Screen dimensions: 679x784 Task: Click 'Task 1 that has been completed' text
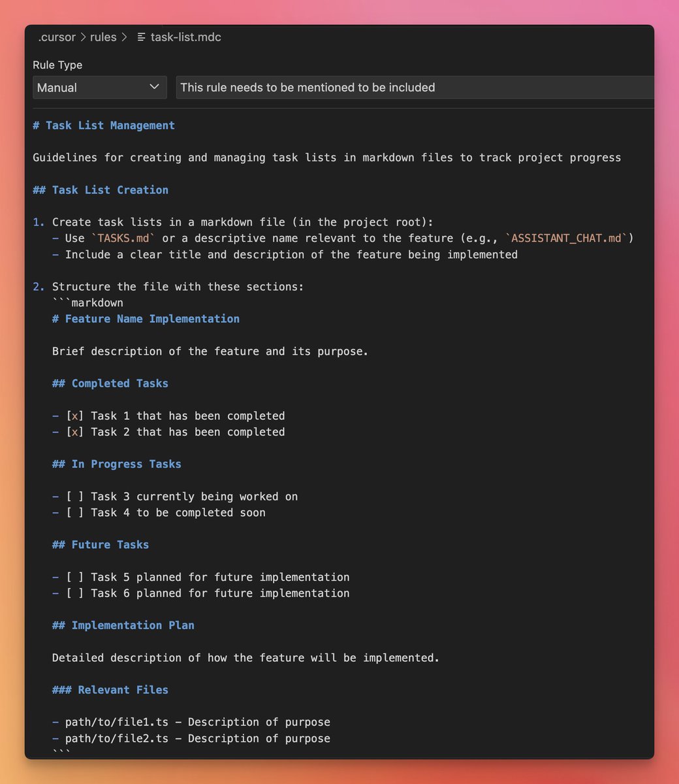tap(188, 416)
